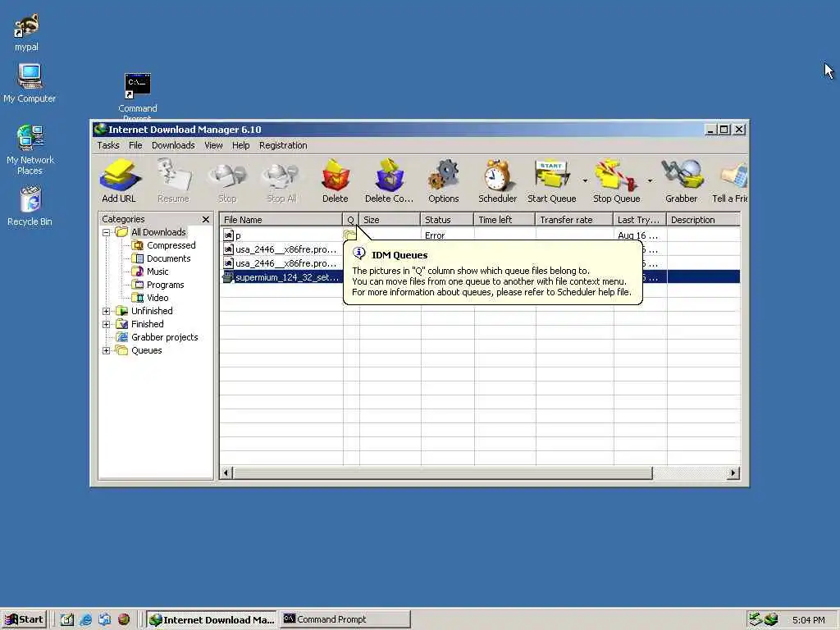Sort by Status column header
The height and width of the screenshot is (630, 840).
(x=447, y=220)
